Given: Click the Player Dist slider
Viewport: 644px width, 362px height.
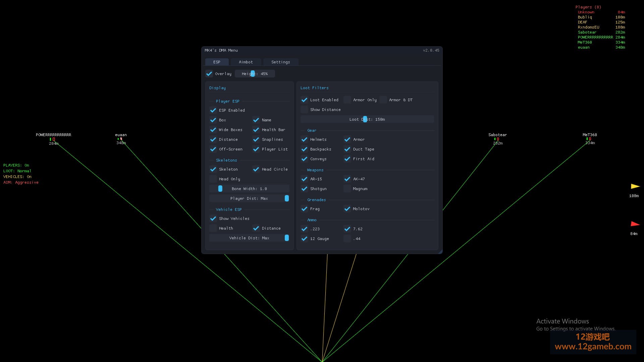Looking at the screenshot, I should (249, 198).
